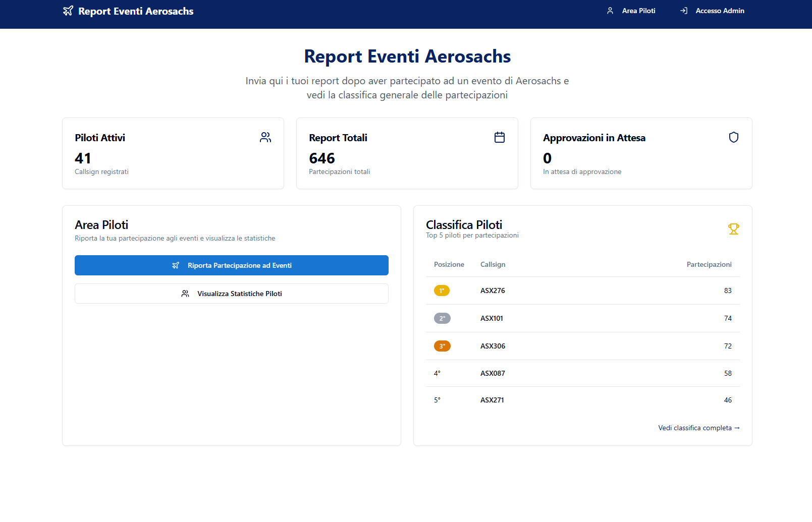Select the ASX101 callsign in ranking
Screen dimensions: 812x522
[492, 318]
